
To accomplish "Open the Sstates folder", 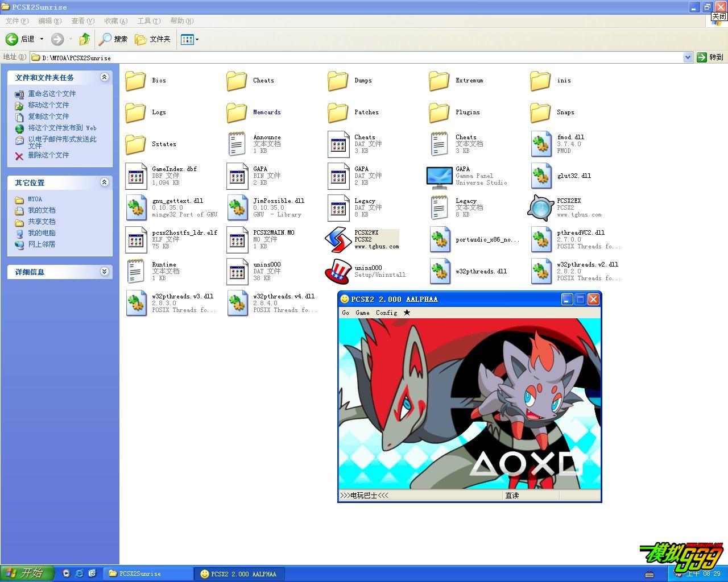I will coord(135,144).
